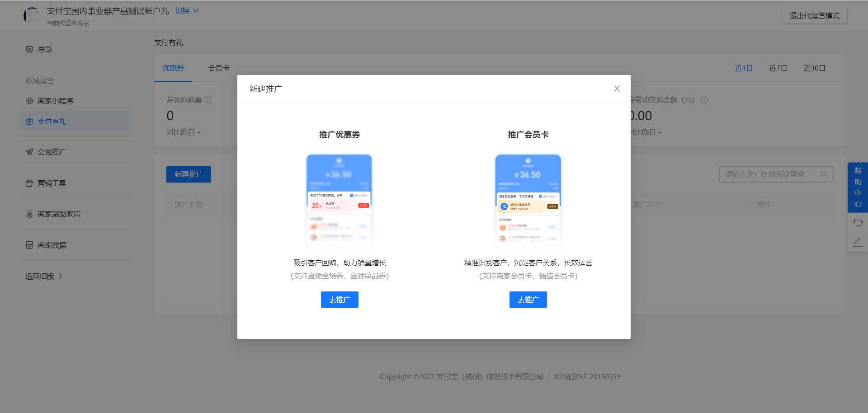
Task: Click the customer service headset icon
Action: [858, 222]
